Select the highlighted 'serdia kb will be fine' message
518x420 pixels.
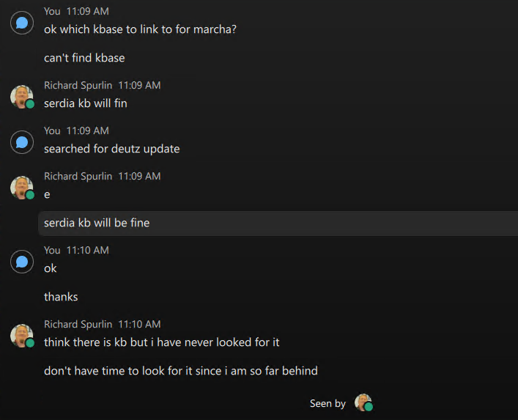[x=97, y=223]
